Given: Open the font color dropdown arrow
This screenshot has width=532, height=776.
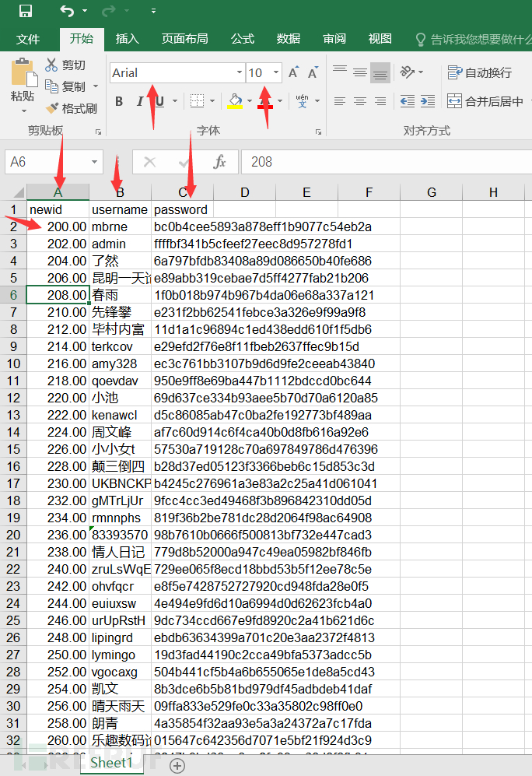Looking at the screenshot, I should click(x=280, y=101).
